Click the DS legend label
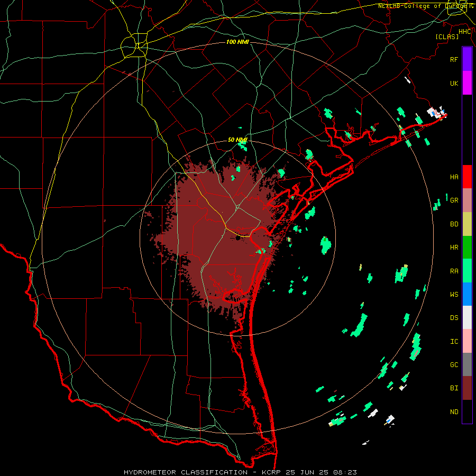The image size is (476, 476). click(454, 318)
